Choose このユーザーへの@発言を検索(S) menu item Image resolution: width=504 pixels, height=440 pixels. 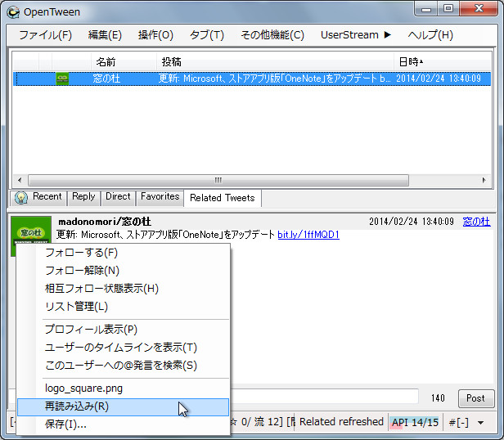[x=123, y=366]
